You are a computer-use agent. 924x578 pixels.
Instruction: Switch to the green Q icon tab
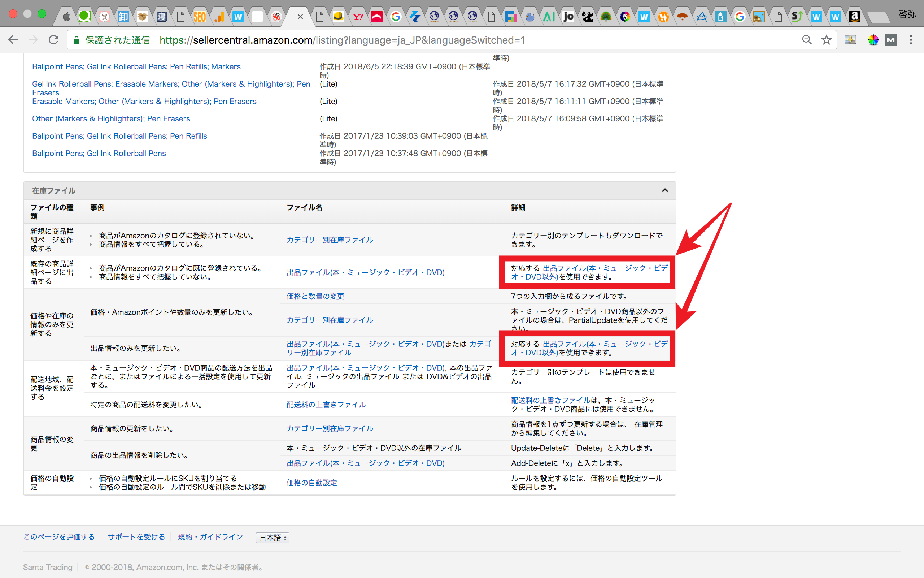pyautogui.click(x=85, y=17)
